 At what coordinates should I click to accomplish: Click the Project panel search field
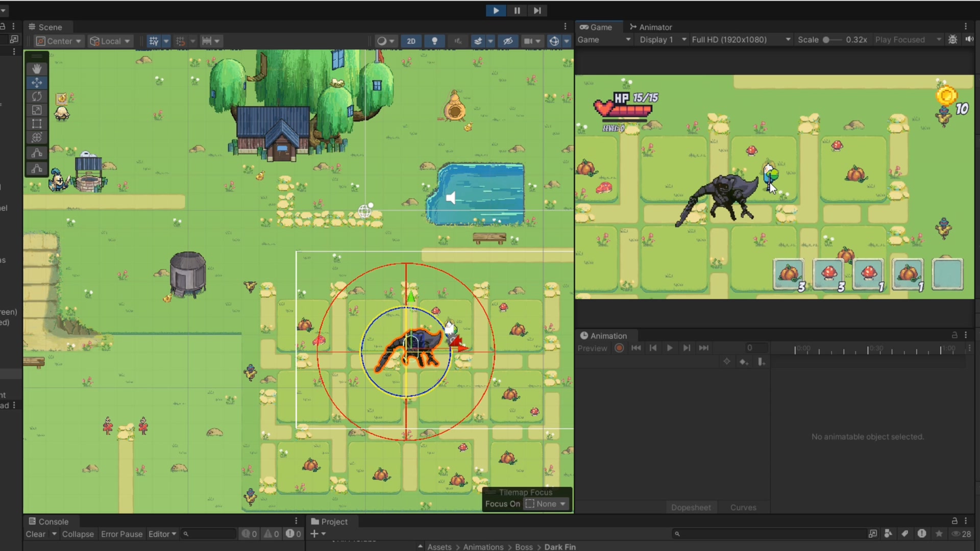770,534
